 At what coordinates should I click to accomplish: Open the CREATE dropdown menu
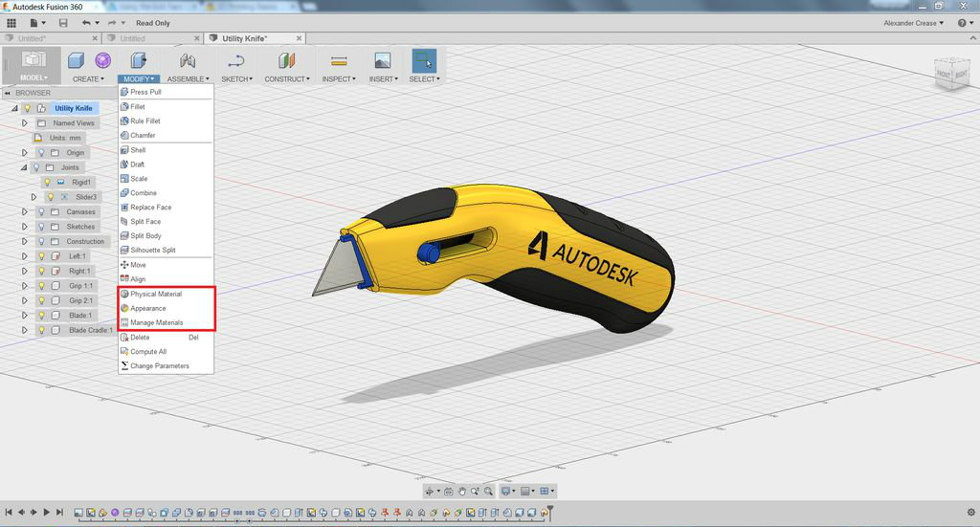[x=88, y=79]
